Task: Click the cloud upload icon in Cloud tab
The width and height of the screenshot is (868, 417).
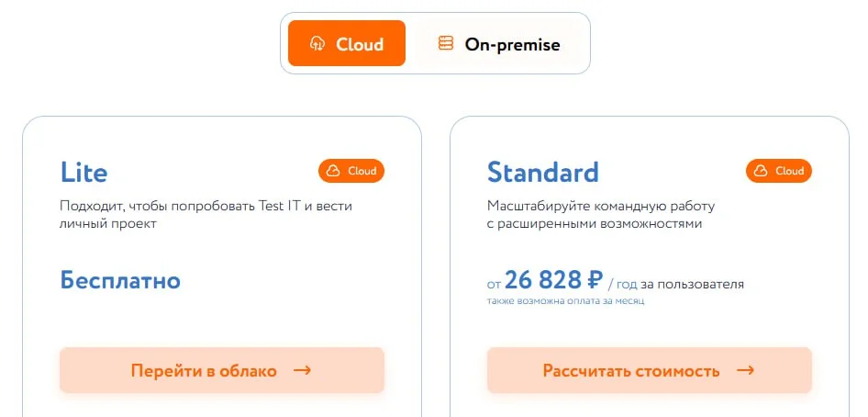Action: click(x=317, y=43)
